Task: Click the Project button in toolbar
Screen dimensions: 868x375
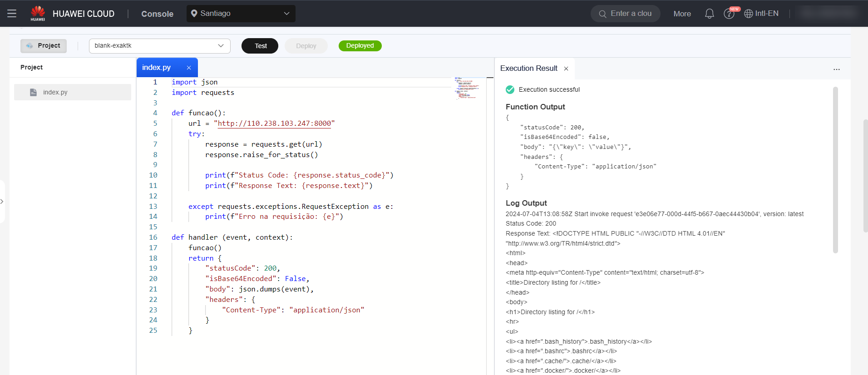Action: [x=44, y=46]
